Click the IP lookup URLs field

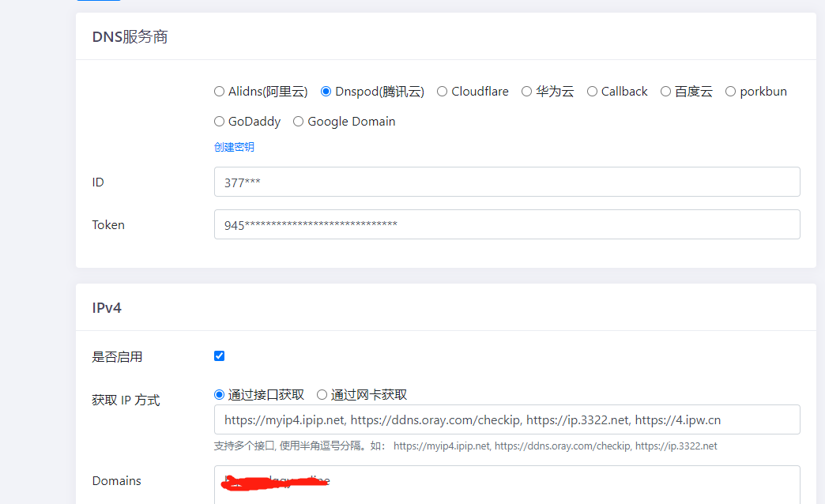tap(507, 419)
